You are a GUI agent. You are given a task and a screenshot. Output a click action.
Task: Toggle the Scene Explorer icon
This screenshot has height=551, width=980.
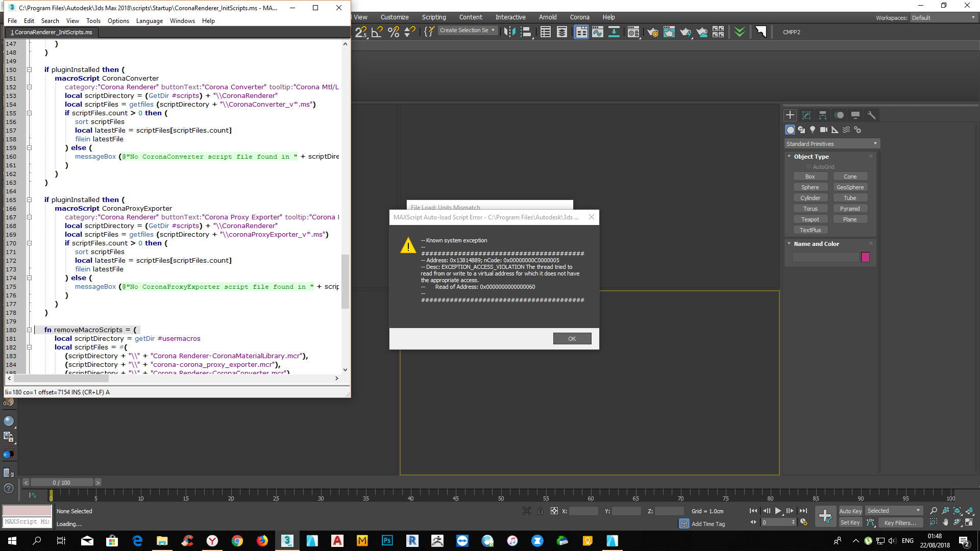pyautogui.click(x=546, y=32)
